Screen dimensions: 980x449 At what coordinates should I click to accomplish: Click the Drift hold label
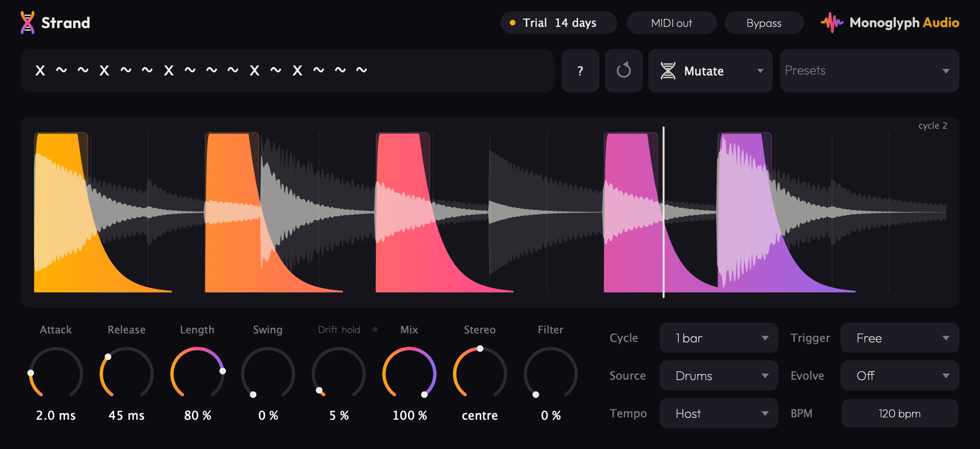[339, 330]
